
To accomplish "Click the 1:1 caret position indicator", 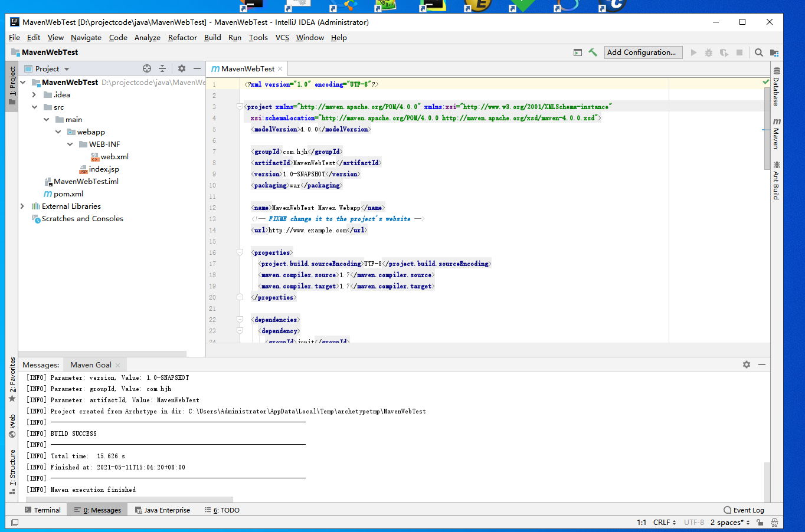I will coord(642,523).
